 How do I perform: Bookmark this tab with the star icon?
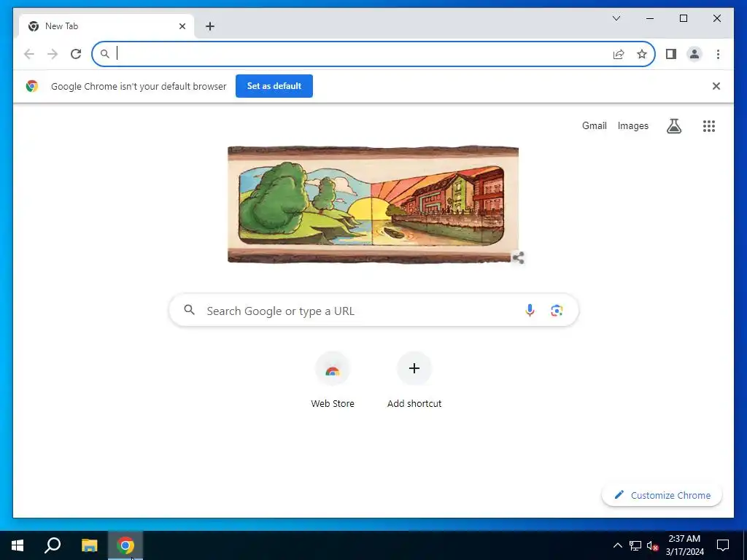(642, 54)
